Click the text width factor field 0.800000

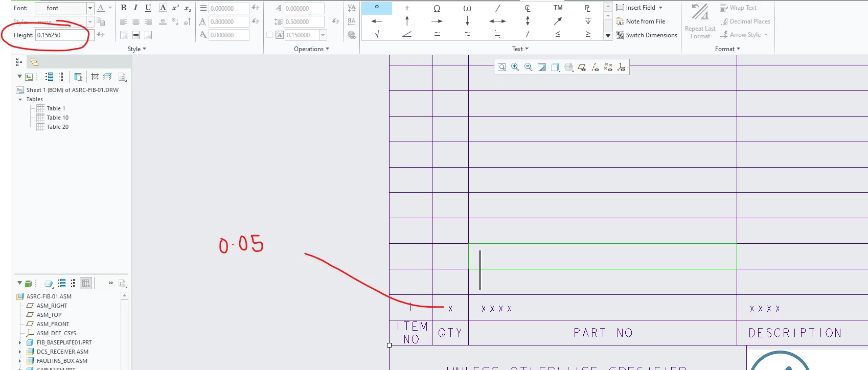[x=229, y=21]
